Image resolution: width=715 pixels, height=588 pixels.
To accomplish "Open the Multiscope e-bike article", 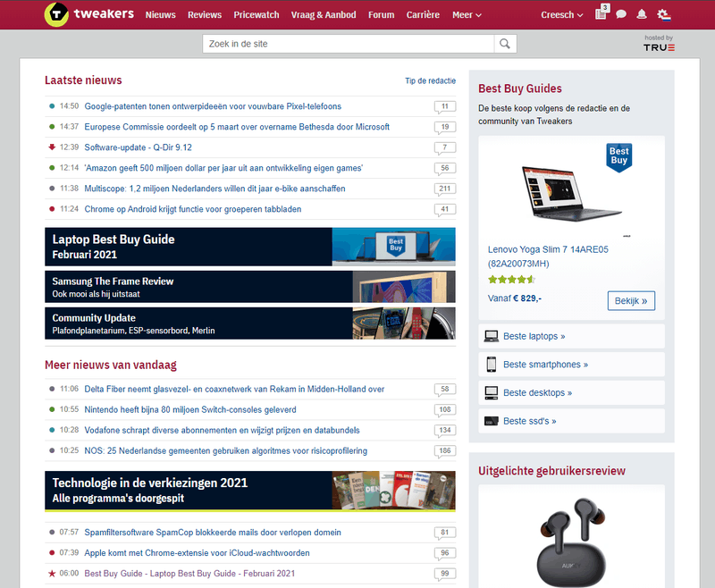I will [214, 189].
